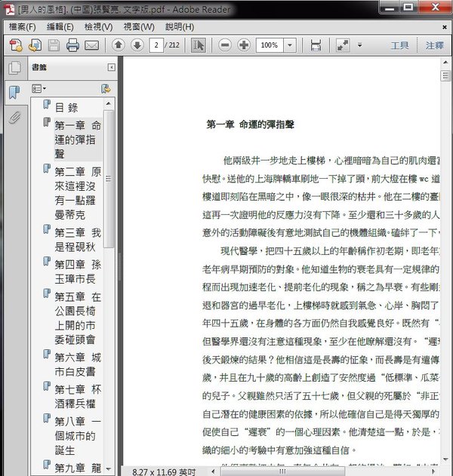Go to previous page up arrow
453x476 pixels.
[119, 45]
